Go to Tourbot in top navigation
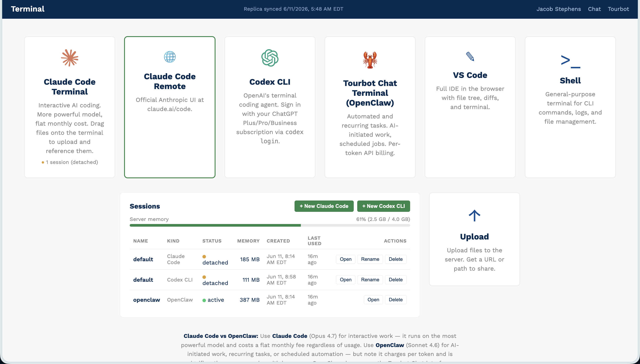The width and height of the screenshot is (640, 364). 618,9
